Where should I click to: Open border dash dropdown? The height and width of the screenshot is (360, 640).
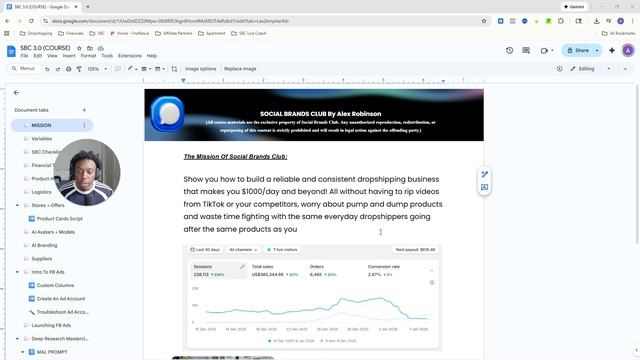pos(160,69)
